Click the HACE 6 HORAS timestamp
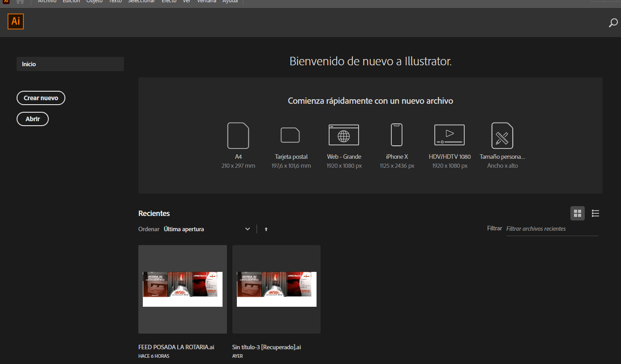This screenshot has height=364, width=621. (x=154, y=356)
